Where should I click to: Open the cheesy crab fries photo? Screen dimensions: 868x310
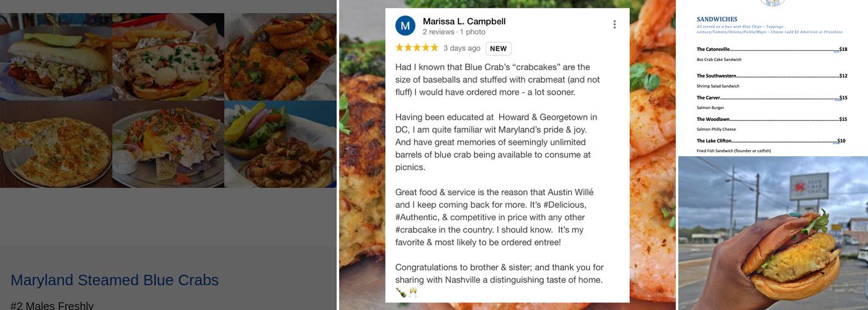pyautogui.click(x=168, y=56)
